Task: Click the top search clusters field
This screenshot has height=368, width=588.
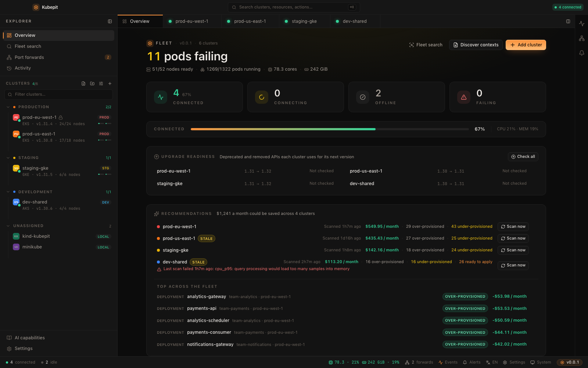Action: tap(294, 7)
